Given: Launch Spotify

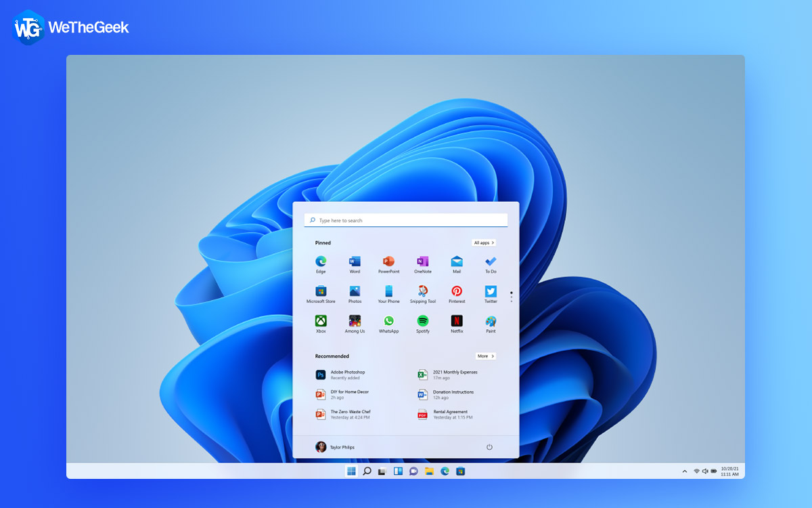Looking at the screenshot, I should click(423, 324).
